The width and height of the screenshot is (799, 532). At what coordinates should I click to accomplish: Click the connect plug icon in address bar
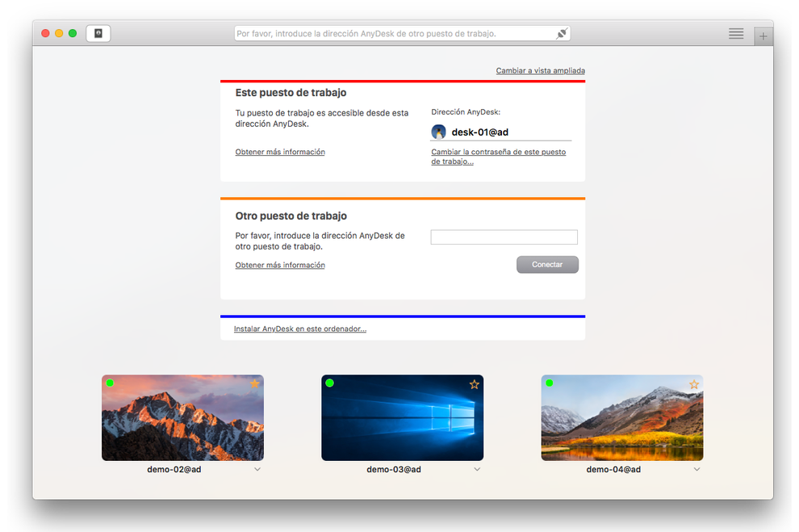click(x=562, y=34)
